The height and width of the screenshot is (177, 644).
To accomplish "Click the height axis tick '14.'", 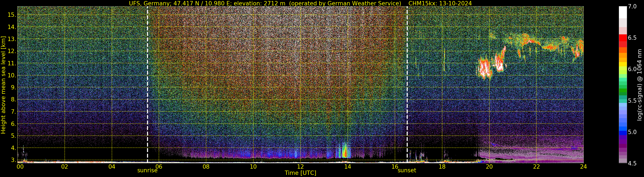I will pyautogui.click(x=12, y=27).
